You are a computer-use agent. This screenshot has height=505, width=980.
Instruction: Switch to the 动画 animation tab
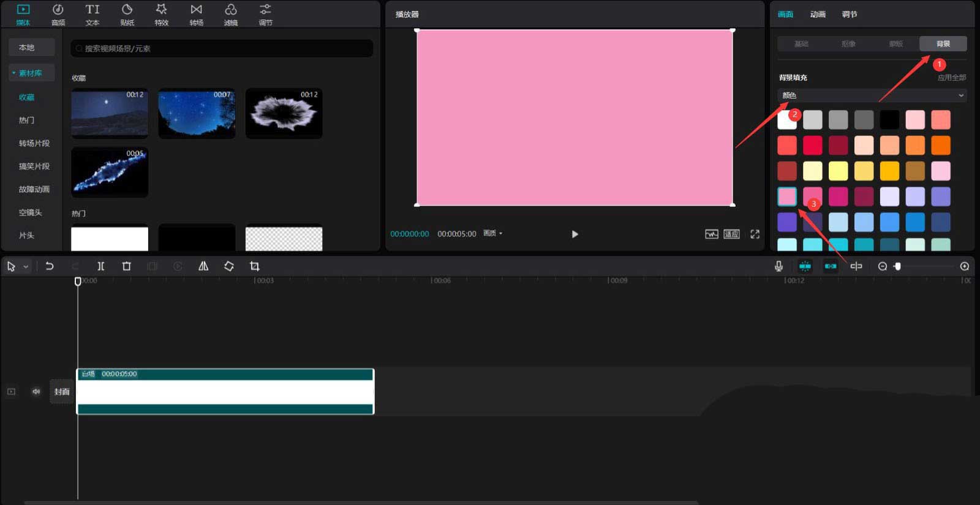click(818, 14)
